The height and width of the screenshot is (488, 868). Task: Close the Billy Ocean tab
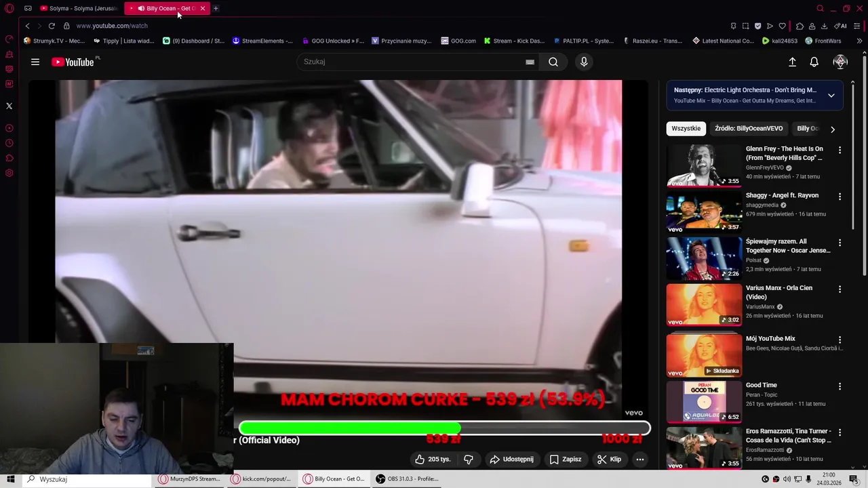click(202, 8)
